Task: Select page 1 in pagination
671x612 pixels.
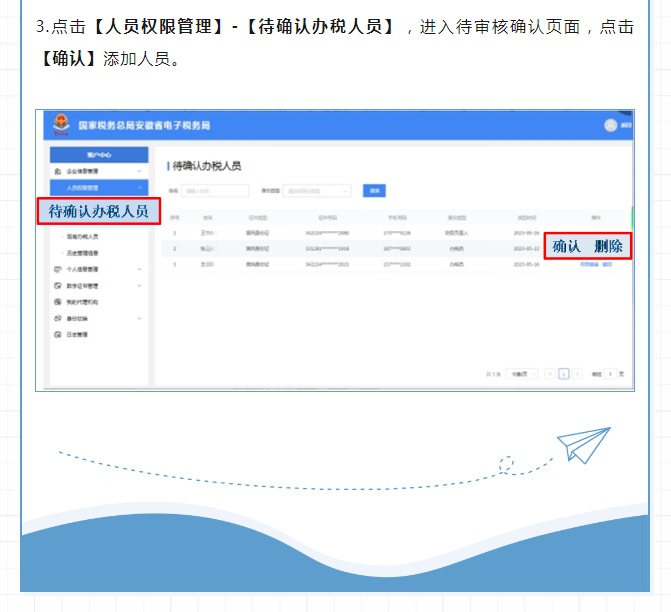Action: click(564, 374)
